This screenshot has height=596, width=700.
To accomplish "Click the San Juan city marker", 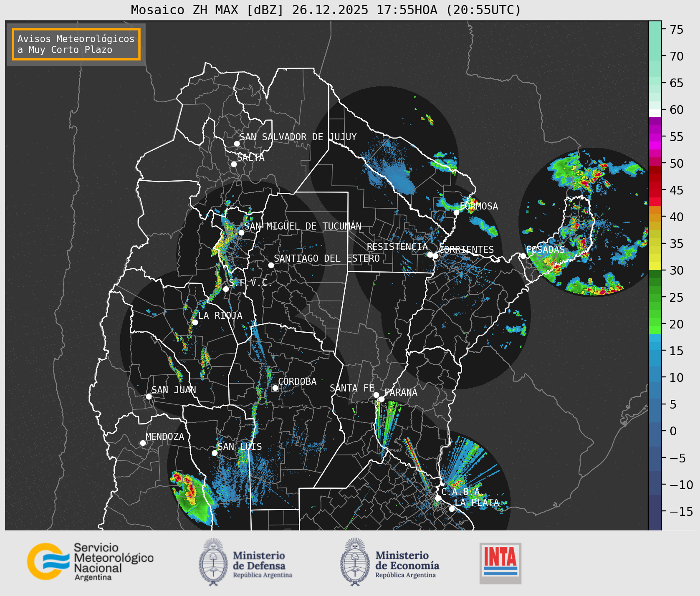I will (149, 396).
